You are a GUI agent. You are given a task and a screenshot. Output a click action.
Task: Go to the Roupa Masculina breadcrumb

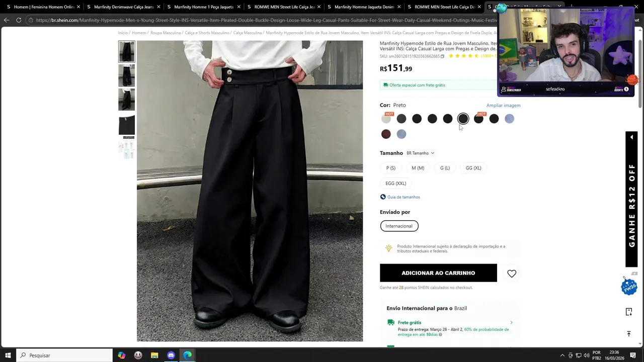tap(166, 33)
